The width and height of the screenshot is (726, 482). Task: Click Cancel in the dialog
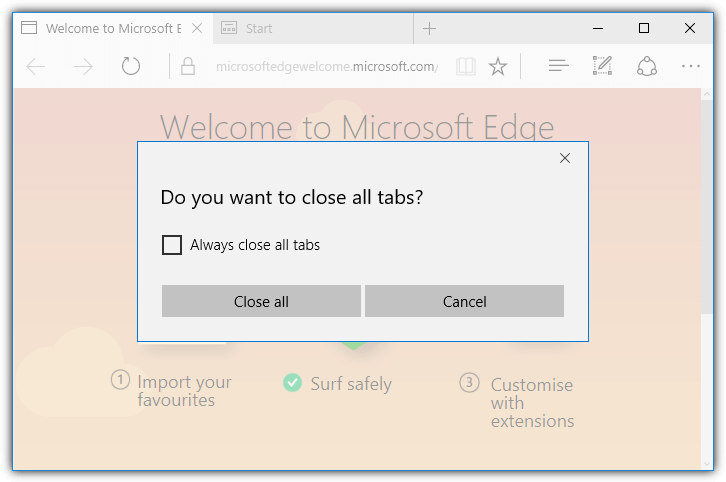(464, 301)
